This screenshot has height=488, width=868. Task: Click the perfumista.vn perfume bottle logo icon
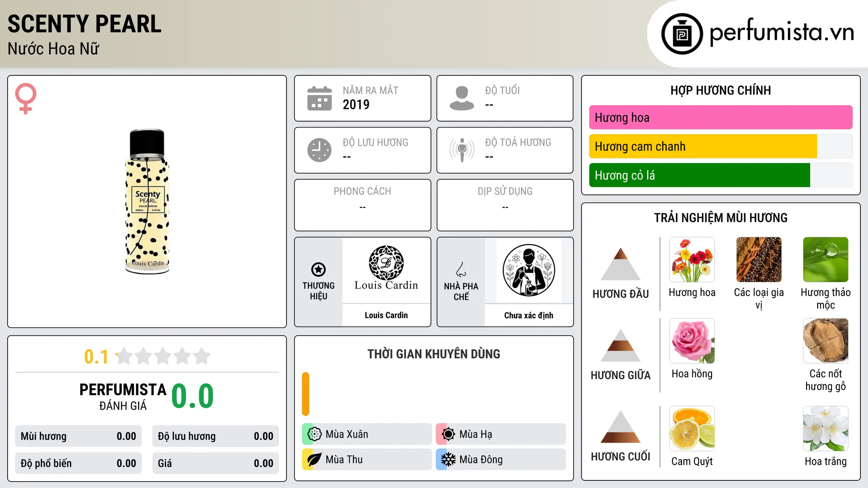(682, 34)
